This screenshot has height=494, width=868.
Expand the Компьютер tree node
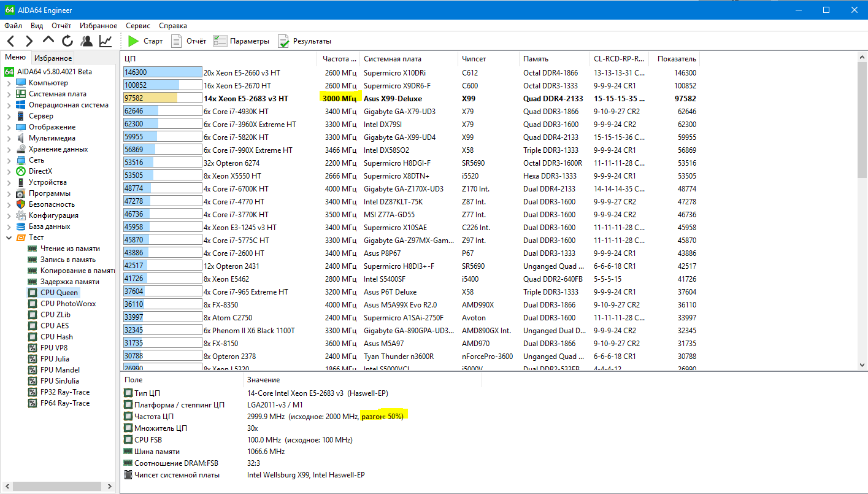[x=9, y=83]
